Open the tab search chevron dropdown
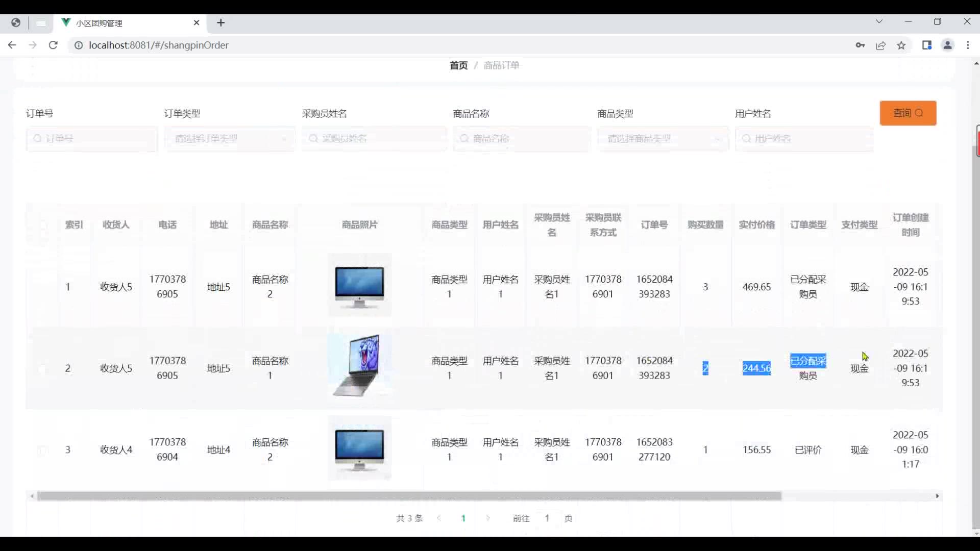Image resolution: width=980 pixels, height=551 pixels. [879, 21]
